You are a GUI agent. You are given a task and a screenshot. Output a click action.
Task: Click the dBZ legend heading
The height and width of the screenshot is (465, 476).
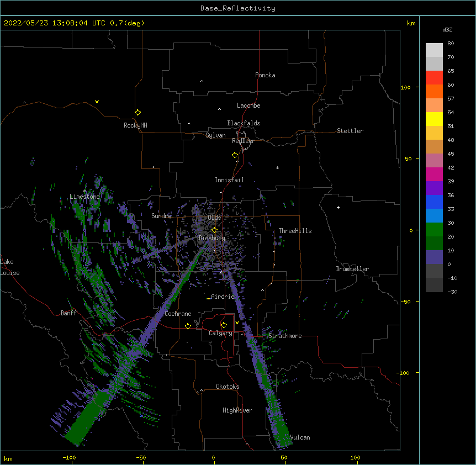[x=447, y=29]
